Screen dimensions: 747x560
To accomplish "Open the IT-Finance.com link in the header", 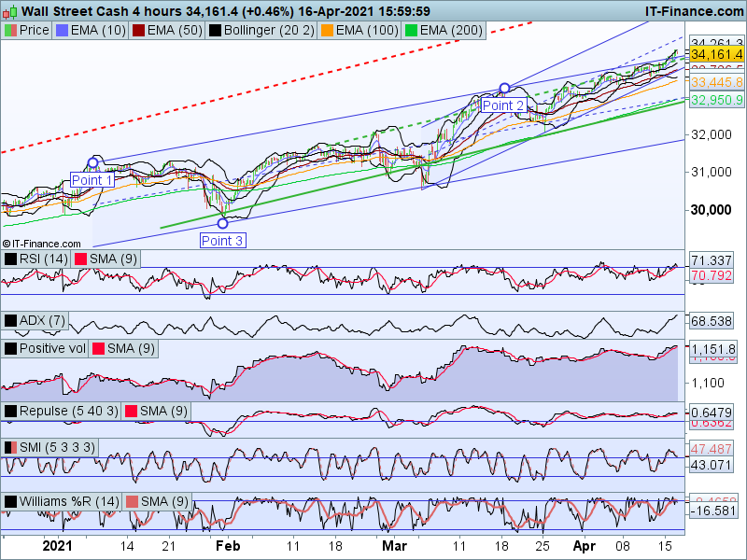I will click(x=695, y=11).
